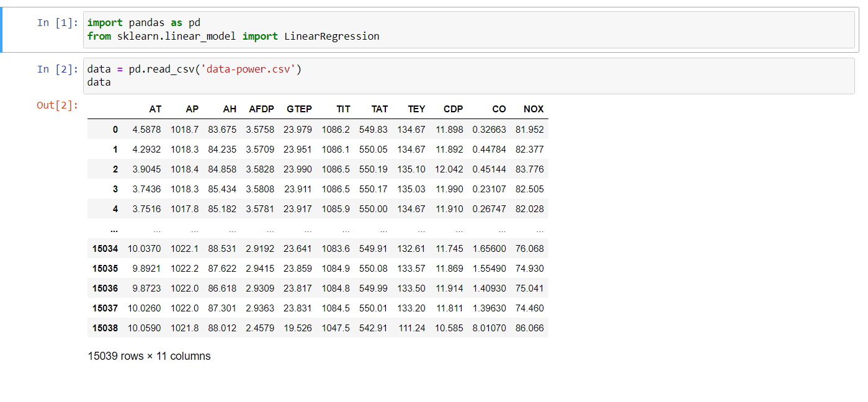Click the TIT value 1085.9

[336, 209]
